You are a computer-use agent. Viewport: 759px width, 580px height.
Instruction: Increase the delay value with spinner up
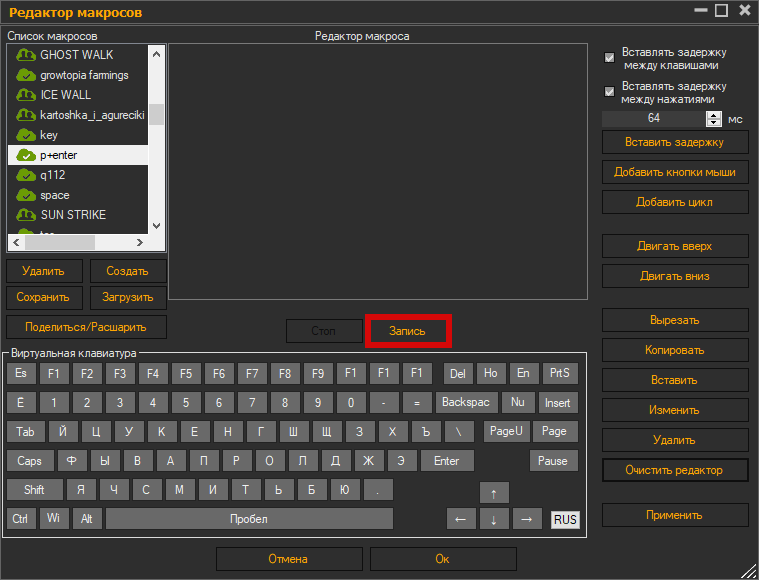point(714,115)
